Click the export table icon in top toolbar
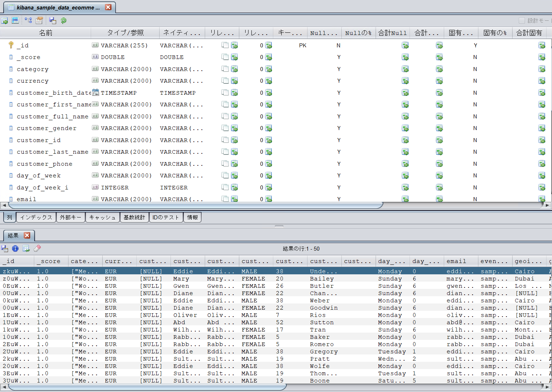552x392 pixels. (5, 21)
